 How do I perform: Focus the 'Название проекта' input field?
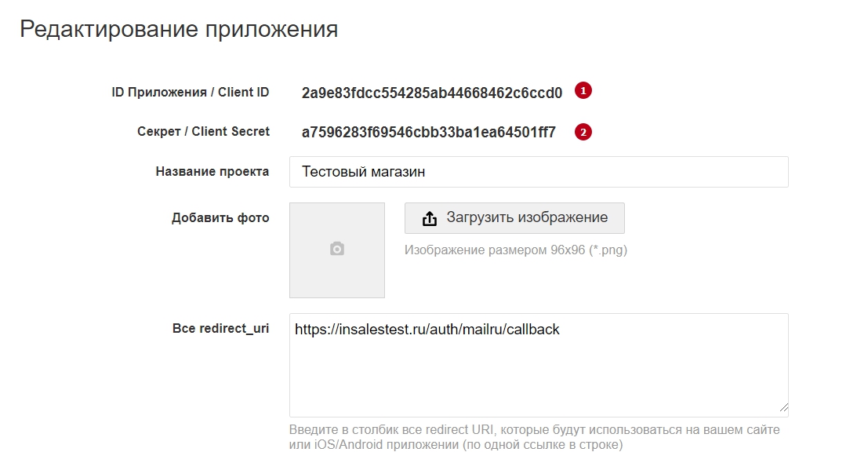click(x=539, y=172)
